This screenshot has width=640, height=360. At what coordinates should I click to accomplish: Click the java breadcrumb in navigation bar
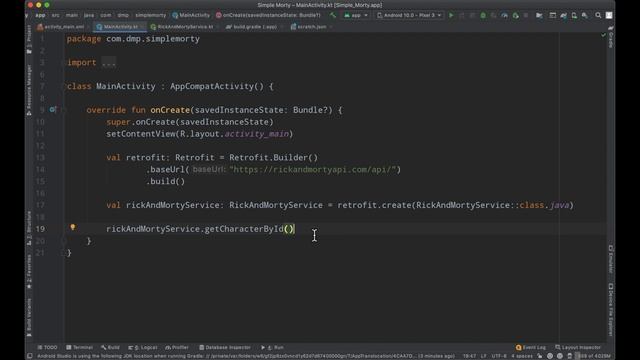(89, 15)
